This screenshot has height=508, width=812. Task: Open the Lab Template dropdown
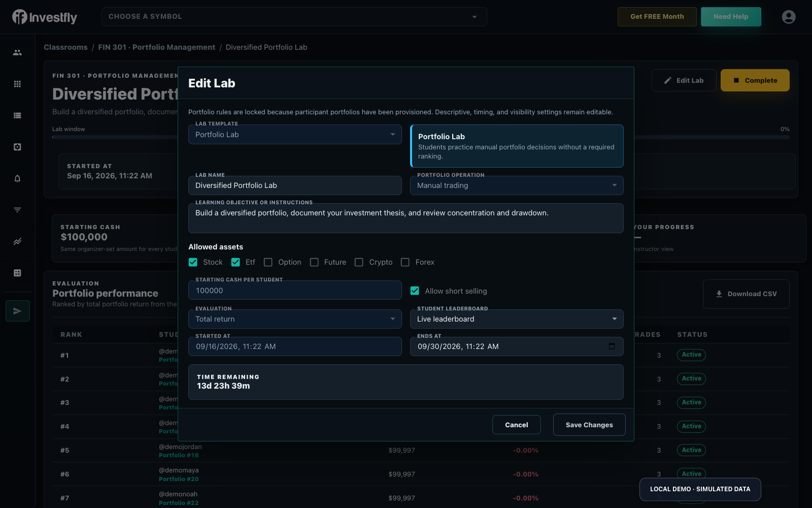[295, 135]
